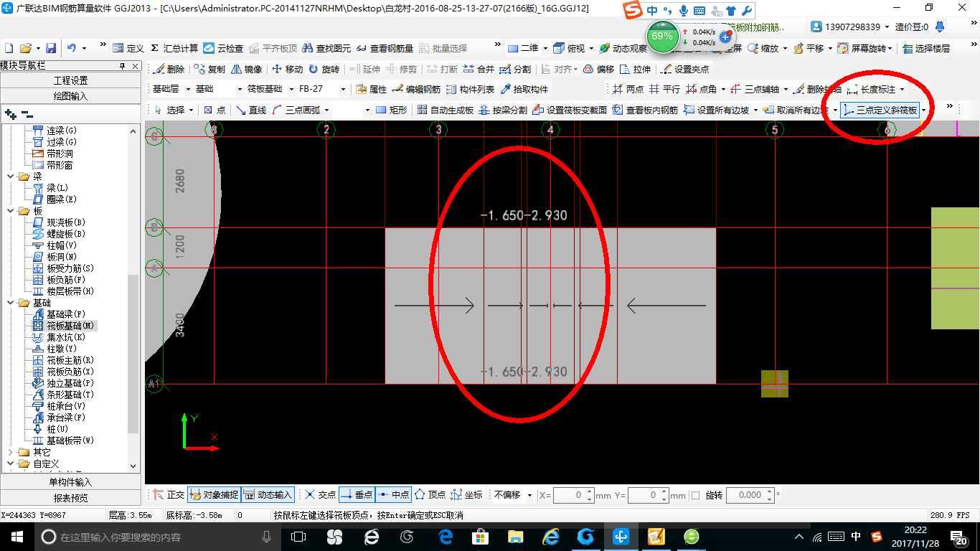Click the X coordinate input field
980x551 pixels.
pyautogui.click(x=573, y=495)
